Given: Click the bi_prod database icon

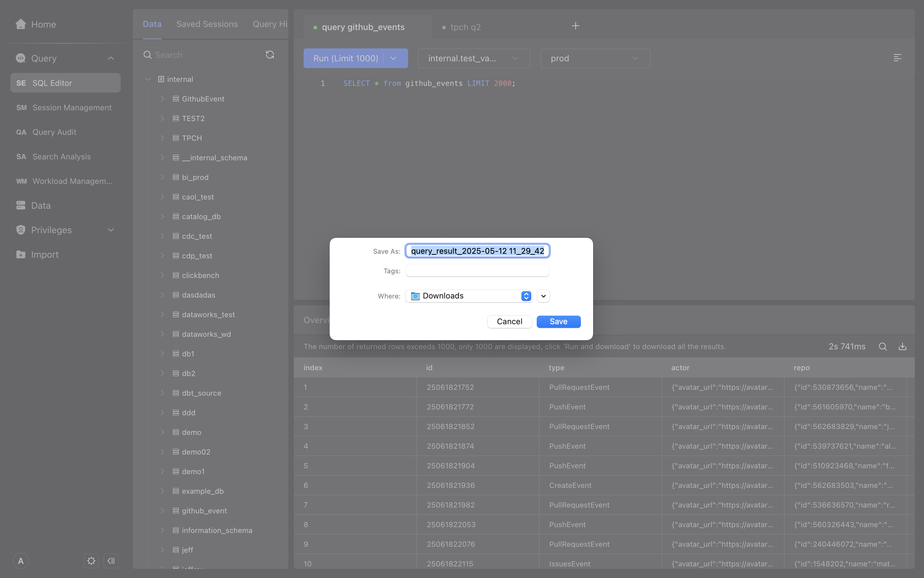Looking at the screenshot, I should [176, 177].
